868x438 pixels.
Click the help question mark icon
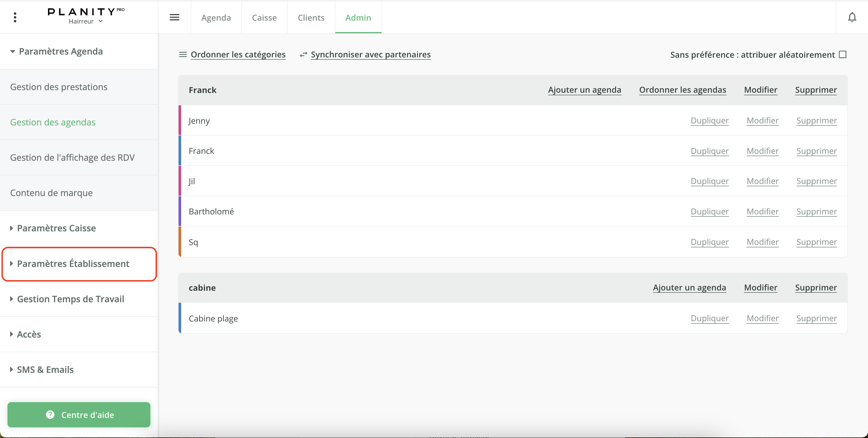tap(50, 415)
